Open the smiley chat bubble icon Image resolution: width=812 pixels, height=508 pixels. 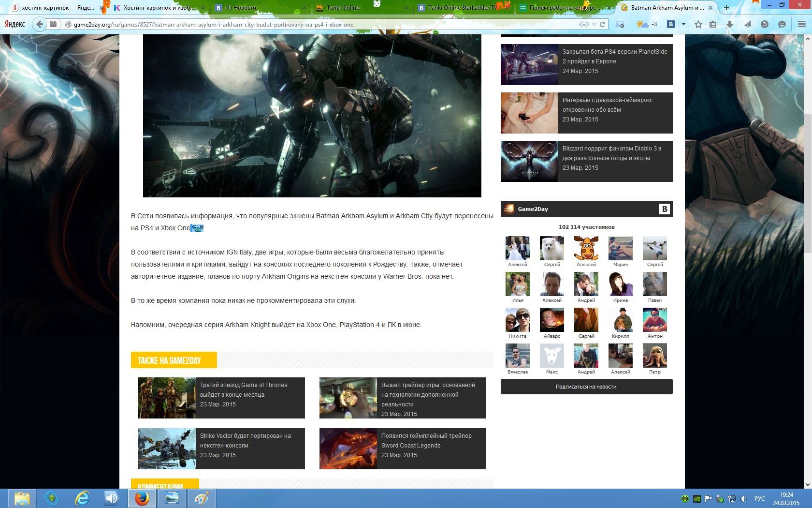click(x=782, y=24)
